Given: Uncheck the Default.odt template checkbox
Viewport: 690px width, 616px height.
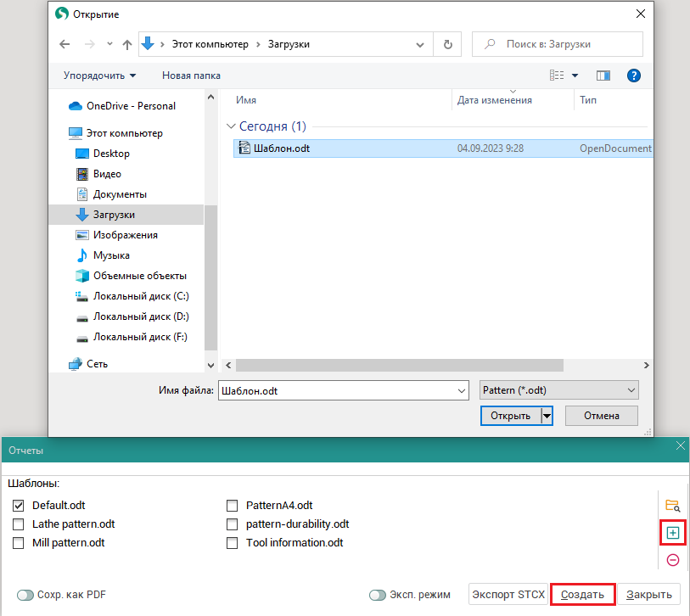Looking at the screenshot, I should coord(19,506).
